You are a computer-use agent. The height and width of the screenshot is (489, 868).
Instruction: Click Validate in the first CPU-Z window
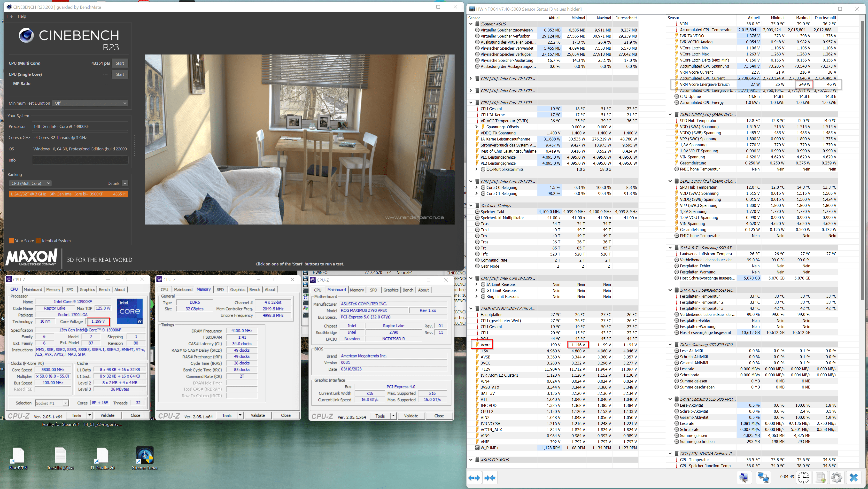click(x=108, y=416)
